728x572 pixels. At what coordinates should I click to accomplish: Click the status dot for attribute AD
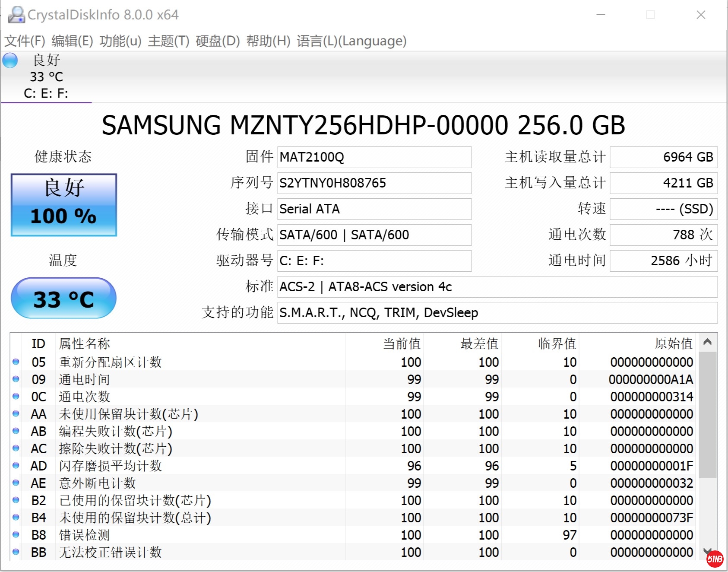[x=16, y=466]
